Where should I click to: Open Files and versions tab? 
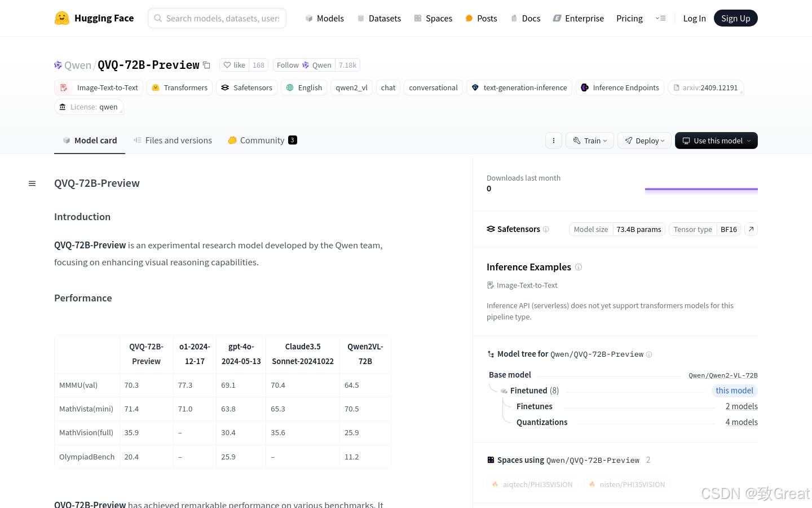point(173,141)
